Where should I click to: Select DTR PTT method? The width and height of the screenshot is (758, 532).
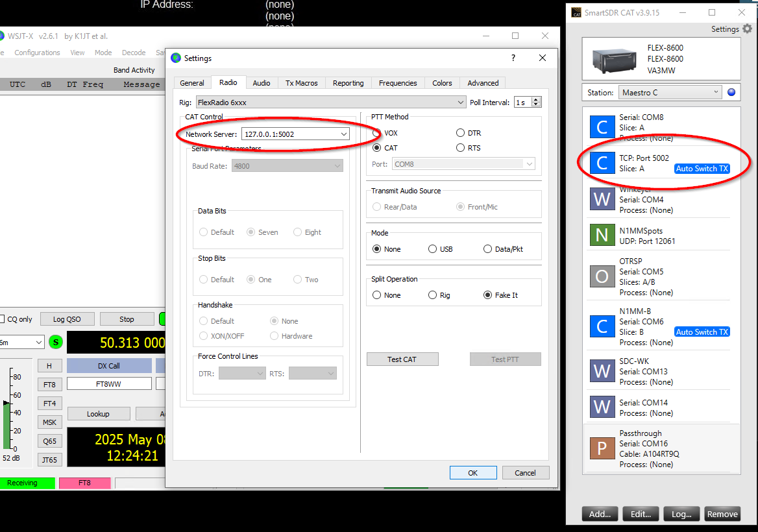pos(460,133)
